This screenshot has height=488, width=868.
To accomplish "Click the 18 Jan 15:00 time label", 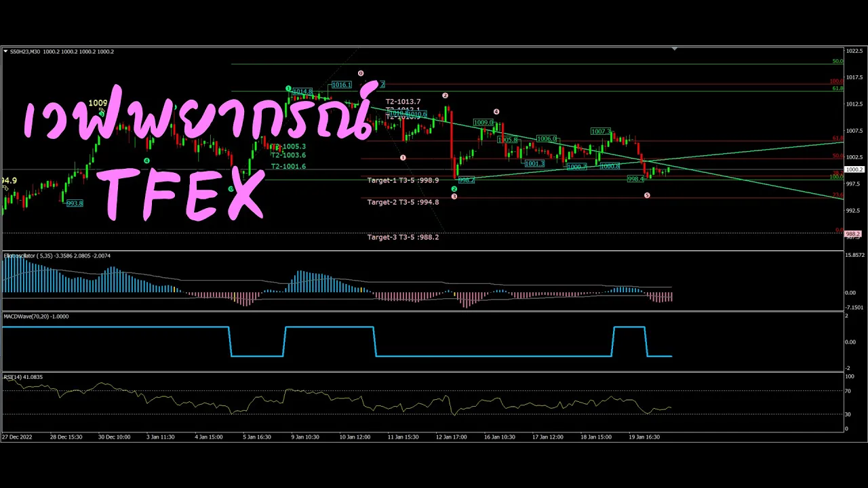I will coord(595,437).
